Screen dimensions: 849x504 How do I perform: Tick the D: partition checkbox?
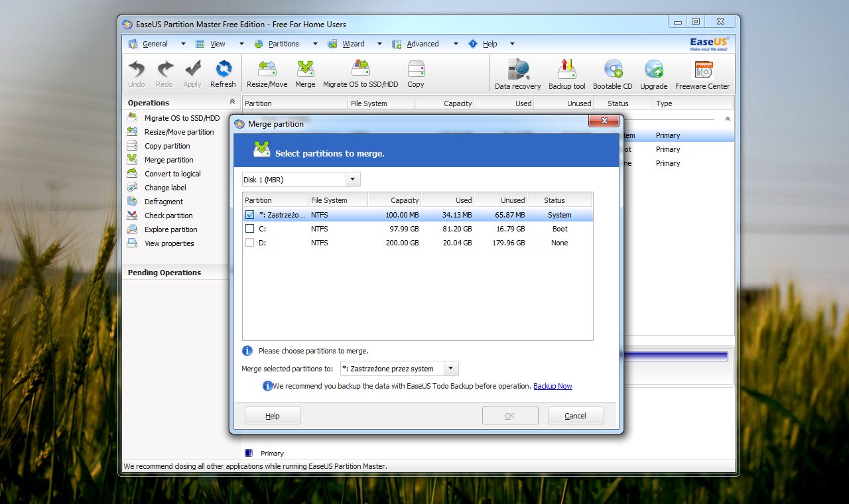pos(250,243)
